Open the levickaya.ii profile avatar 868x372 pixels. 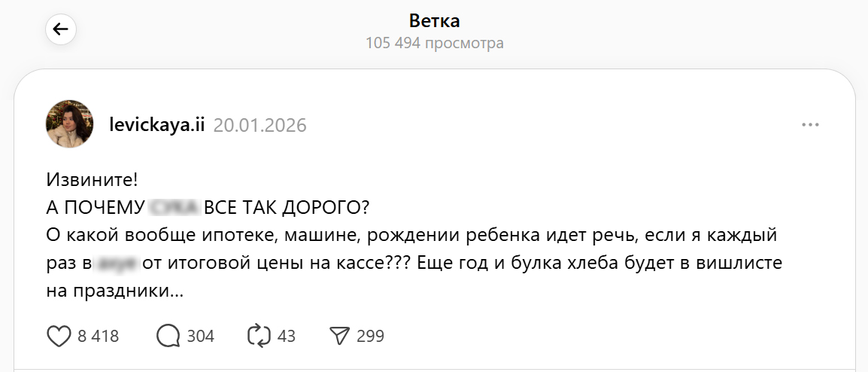click(x=70, y=124)
